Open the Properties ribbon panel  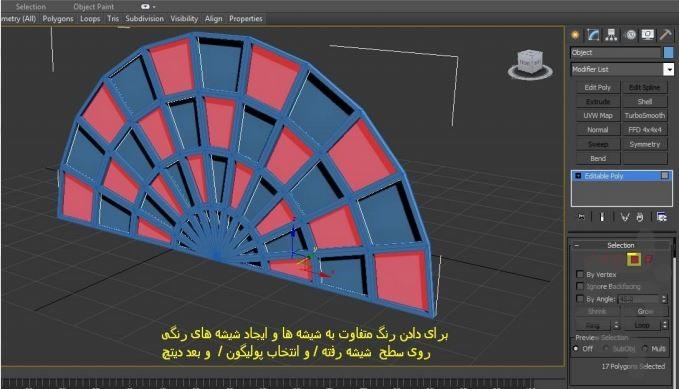tap(246, 19)
